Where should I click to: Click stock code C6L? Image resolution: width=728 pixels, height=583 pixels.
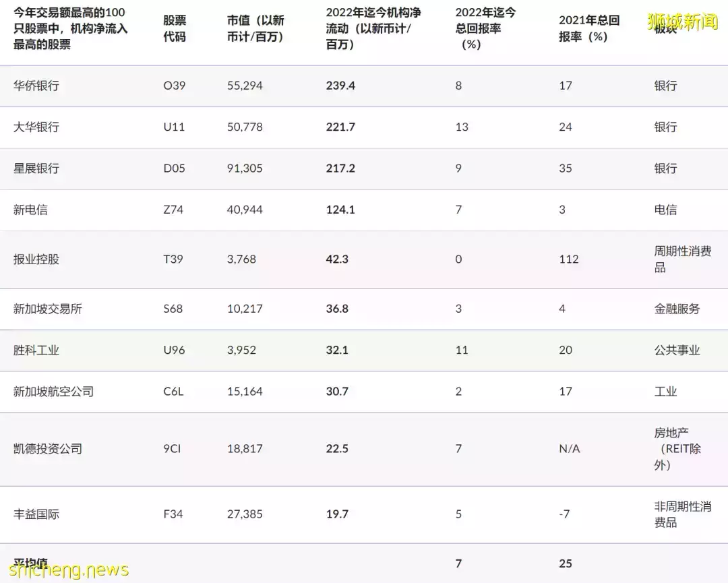pos(174,392)
